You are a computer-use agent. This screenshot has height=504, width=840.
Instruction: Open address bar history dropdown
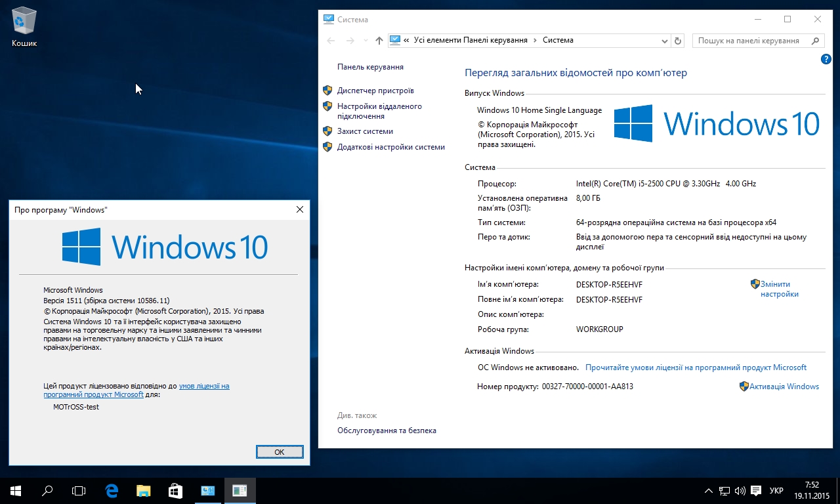pyautogui.click(x=665, y=41)
